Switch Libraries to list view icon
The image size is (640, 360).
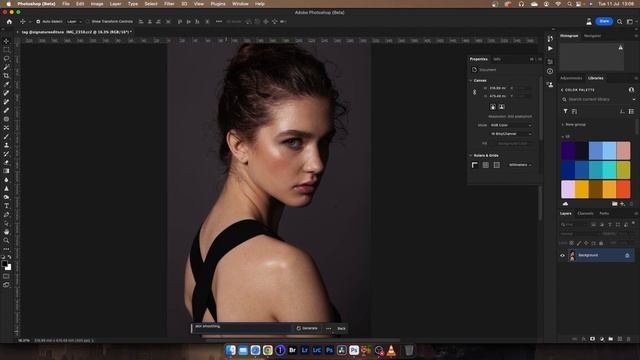click(x=631, y=111)
